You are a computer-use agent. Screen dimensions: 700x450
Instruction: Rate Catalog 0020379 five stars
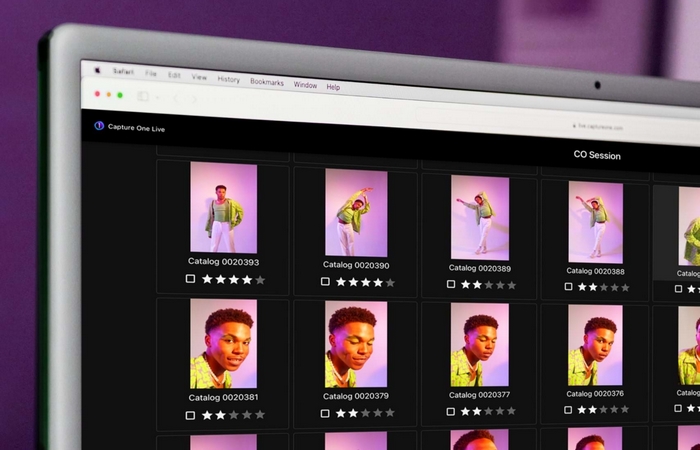pyautogui.click(x=390, y=413)
